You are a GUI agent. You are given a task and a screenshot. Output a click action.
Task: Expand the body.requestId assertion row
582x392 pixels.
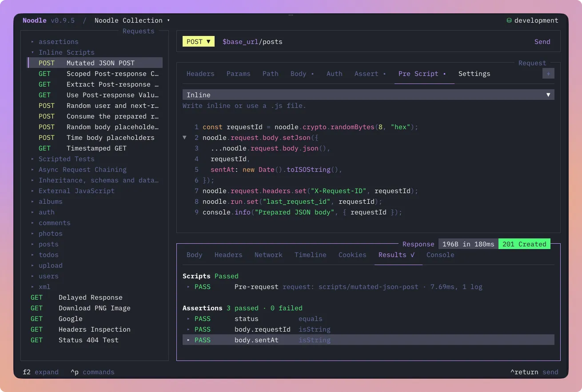click(368, 329)
